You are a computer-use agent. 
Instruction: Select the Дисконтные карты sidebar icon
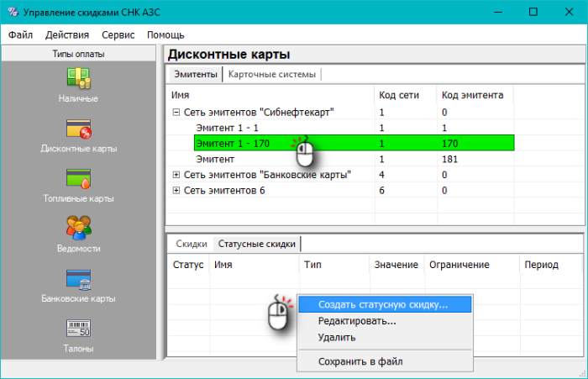(78, 129)
